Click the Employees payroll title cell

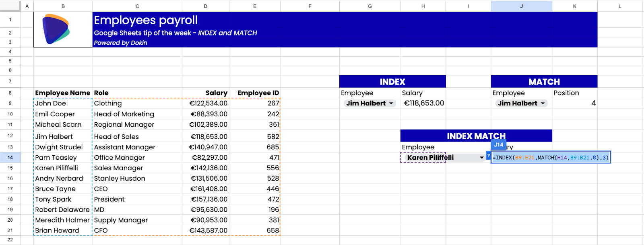pyautogui.click(x=146, y=20)
